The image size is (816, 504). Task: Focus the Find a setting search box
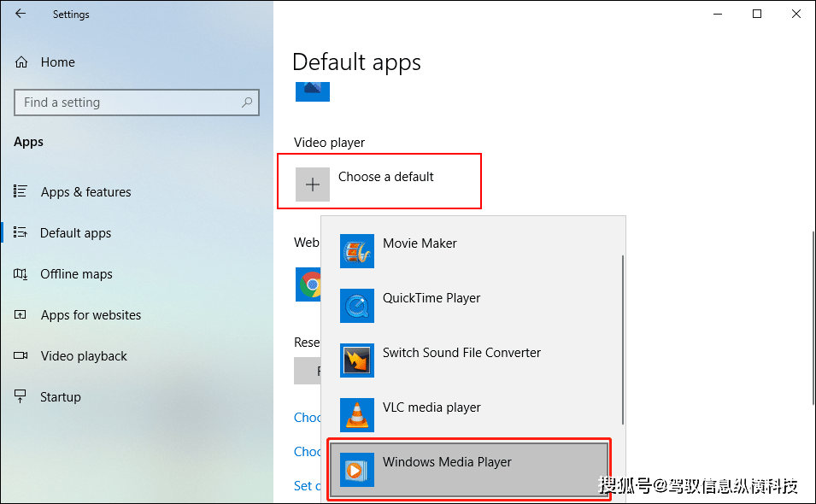pos(137,103)
